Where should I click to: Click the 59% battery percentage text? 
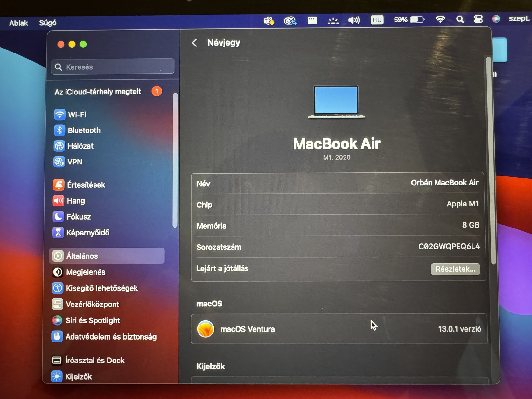coord(401,20)
